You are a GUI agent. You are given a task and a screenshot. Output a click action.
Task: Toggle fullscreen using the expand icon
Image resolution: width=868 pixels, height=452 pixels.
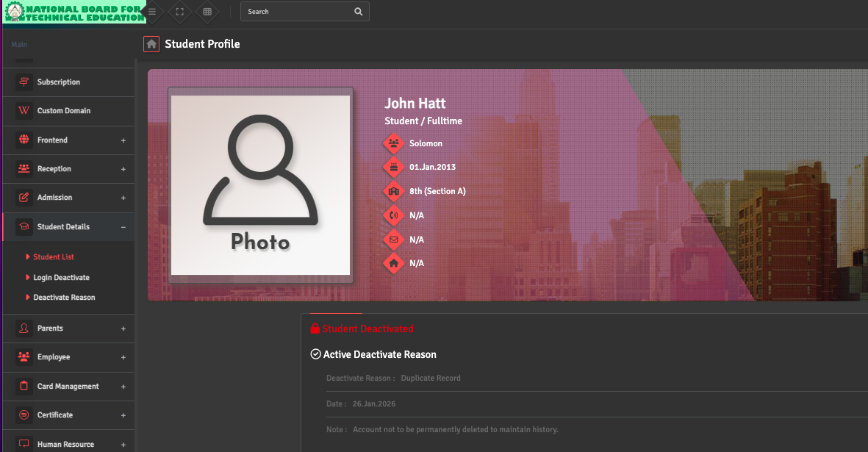179,12
